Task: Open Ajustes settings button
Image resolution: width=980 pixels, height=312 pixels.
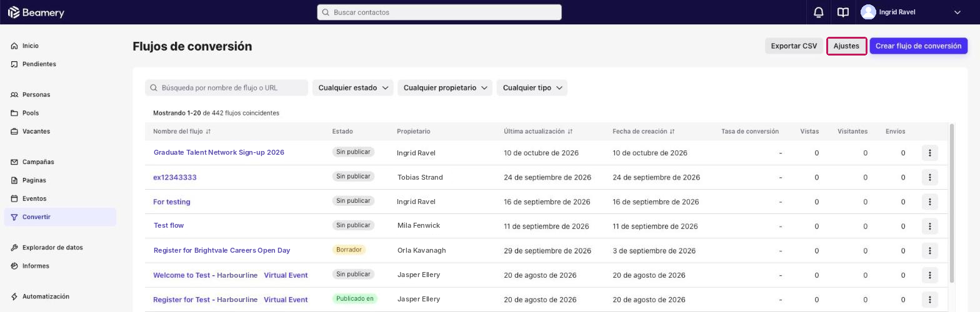Action: click(x=846, y=46)
